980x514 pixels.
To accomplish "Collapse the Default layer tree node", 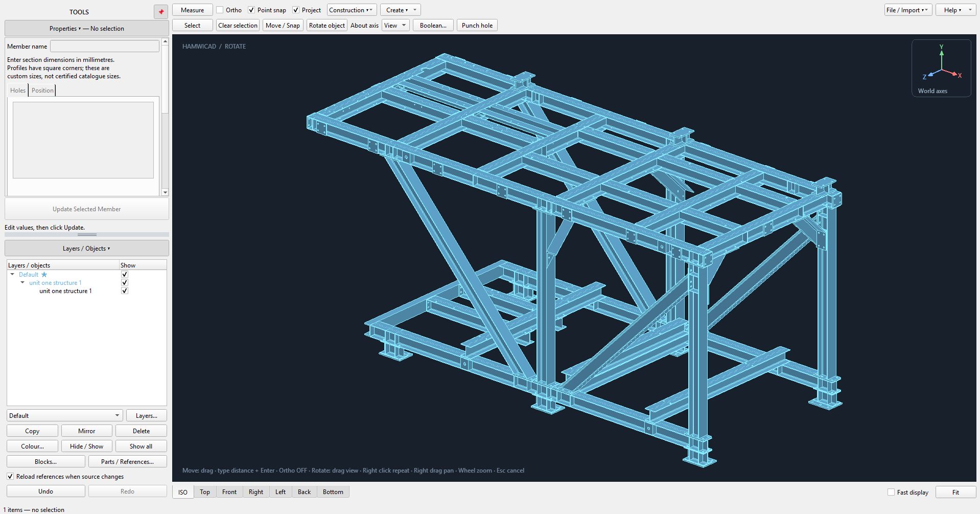I will 12,275.
